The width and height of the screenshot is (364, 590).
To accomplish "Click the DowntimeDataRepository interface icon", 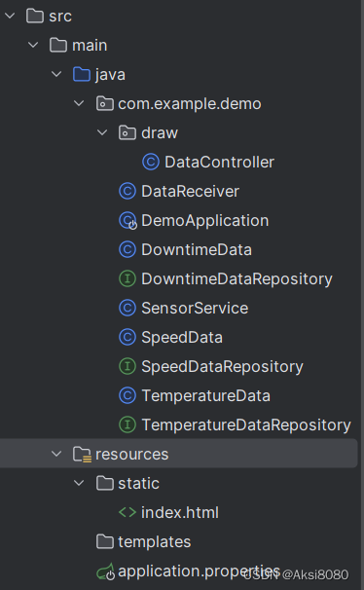I will tap(127, 278).
